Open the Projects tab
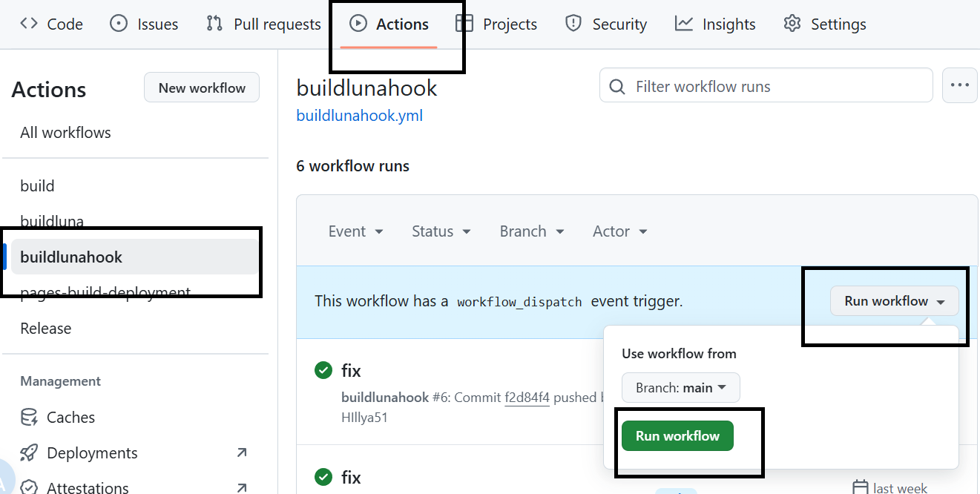The height and width of the screenshot is (494, 980). [496, 24]
